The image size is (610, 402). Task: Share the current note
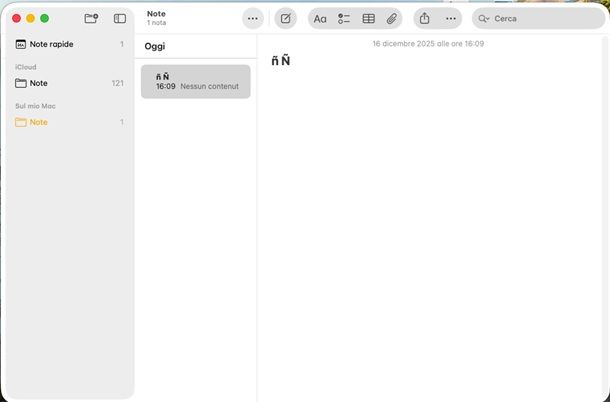424,18
